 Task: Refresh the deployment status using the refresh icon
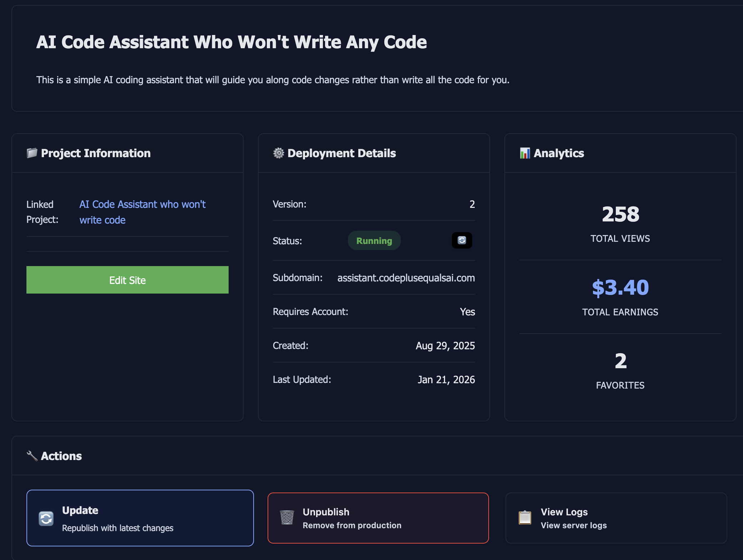tap(462, 240)
